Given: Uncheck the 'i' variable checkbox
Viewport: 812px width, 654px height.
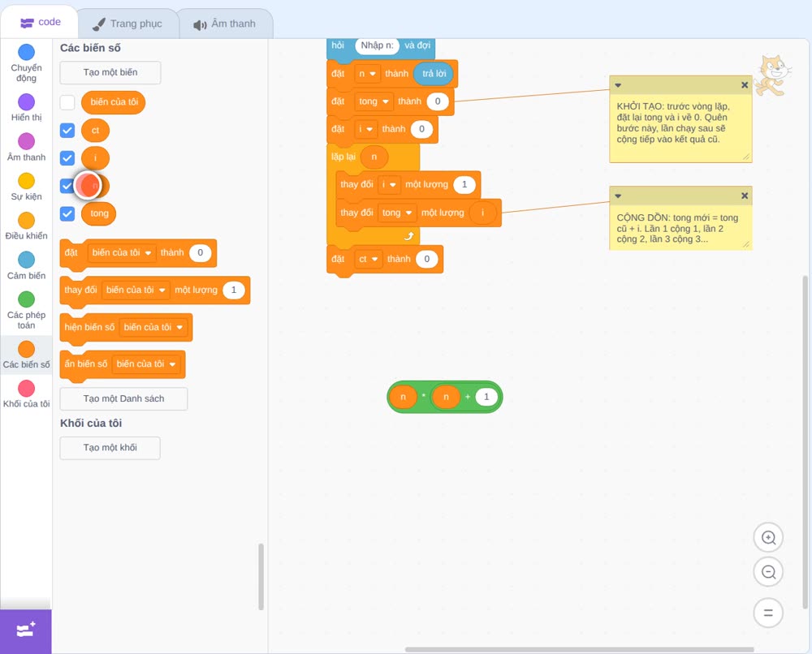Looking at the screenshot, I should click(x=67, y=157).
